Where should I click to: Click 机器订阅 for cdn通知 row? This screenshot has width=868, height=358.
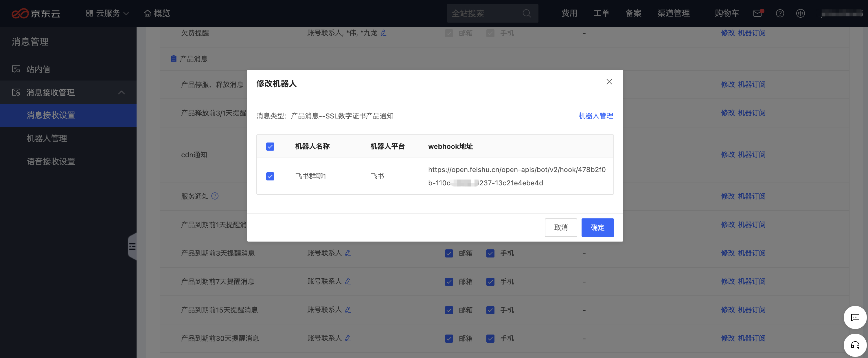[752, 155]
